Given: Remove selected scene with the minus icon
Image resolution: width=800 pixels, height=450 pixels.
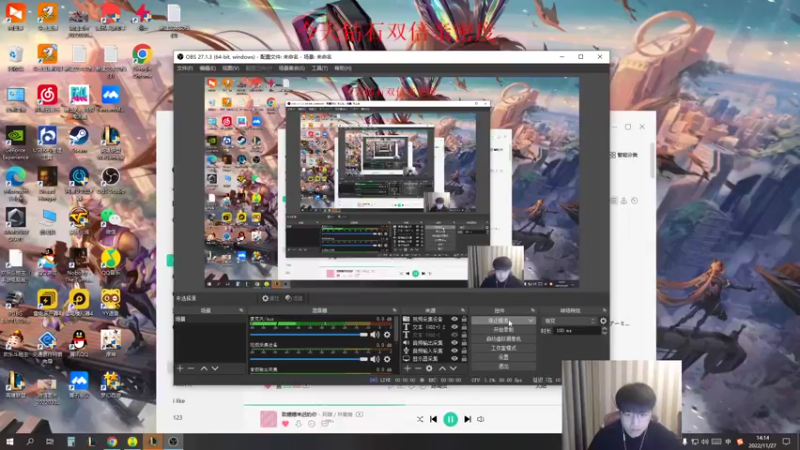Looking at the screenshot, I should tap(191, 368).
